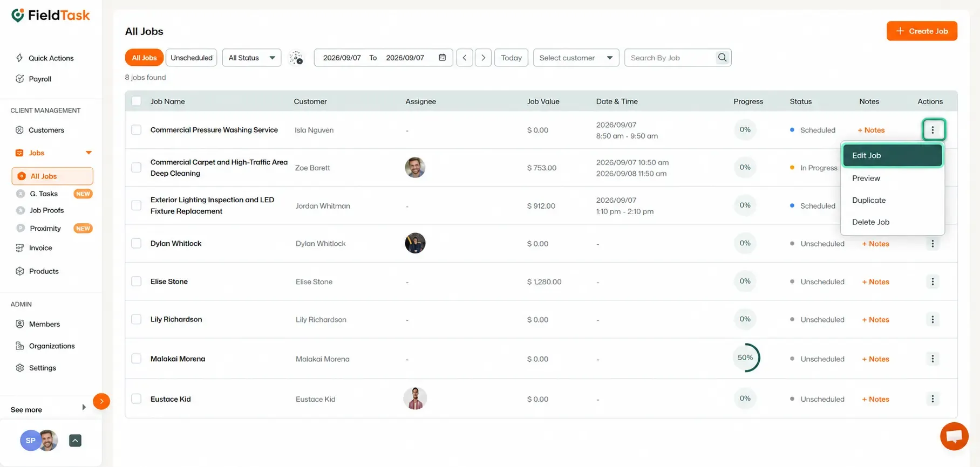Check the Elise Stone job checkbox
Image resolution: width=980 pixels, height=467 pixels.
pos(137,281)
